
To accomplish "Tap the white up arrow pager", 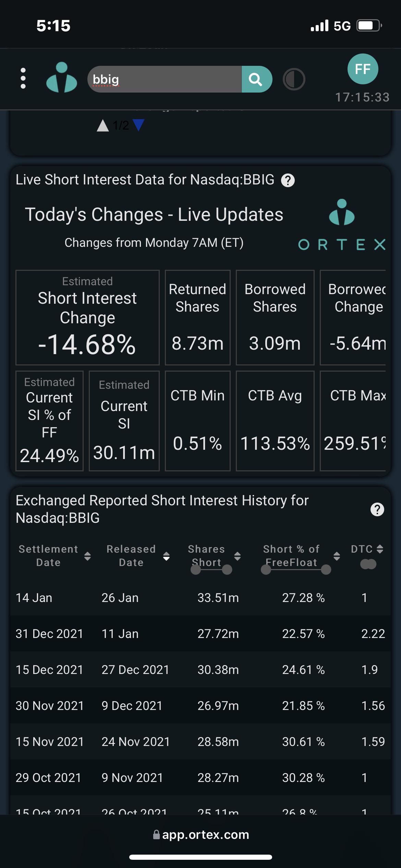I will [103, 125].
